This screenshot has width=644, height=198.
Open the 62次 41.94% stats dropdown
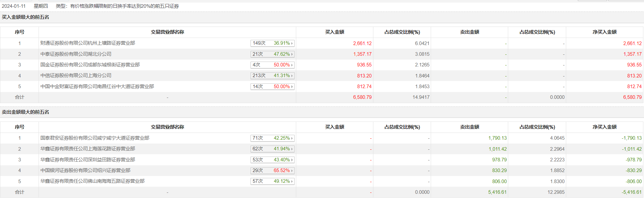pos(272,149)
